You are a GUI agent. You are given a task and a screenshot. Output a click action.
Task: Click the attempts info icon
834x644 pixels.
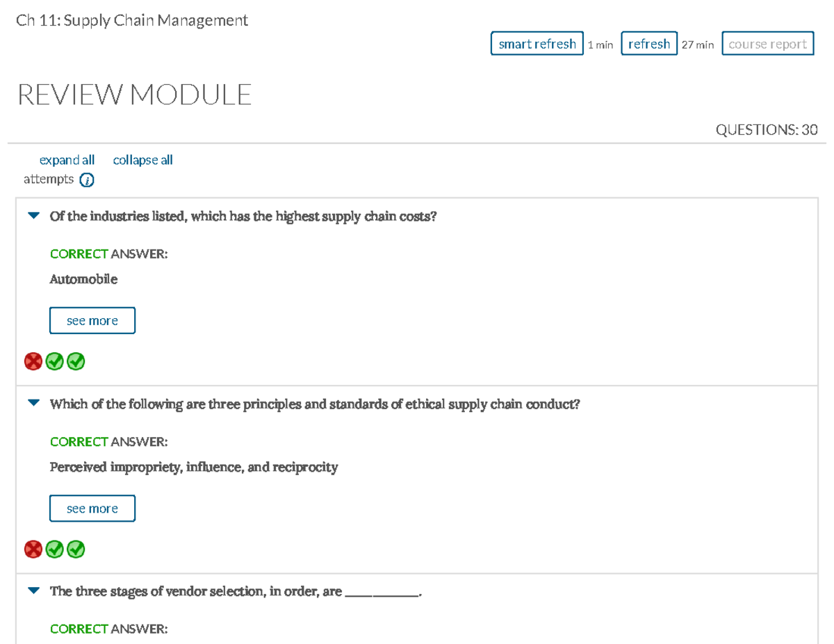click(x=86, y=179)
